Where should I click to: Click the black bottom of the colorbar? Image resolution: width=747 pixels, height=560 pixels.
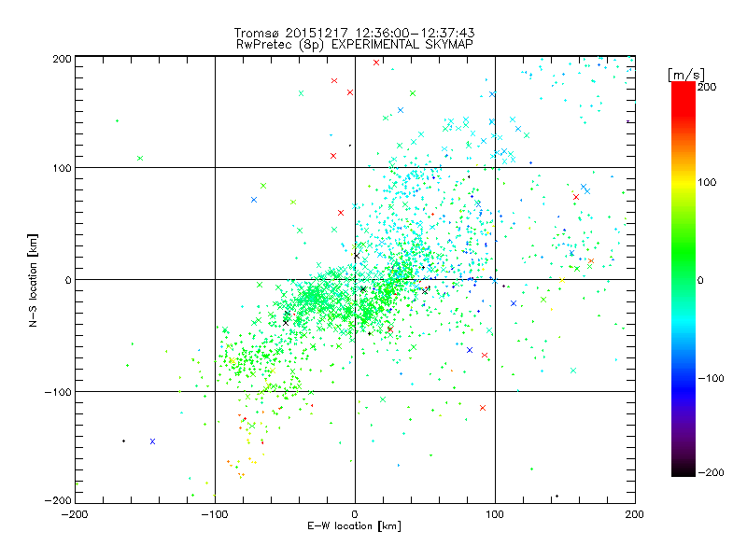(x=684, y=470)
